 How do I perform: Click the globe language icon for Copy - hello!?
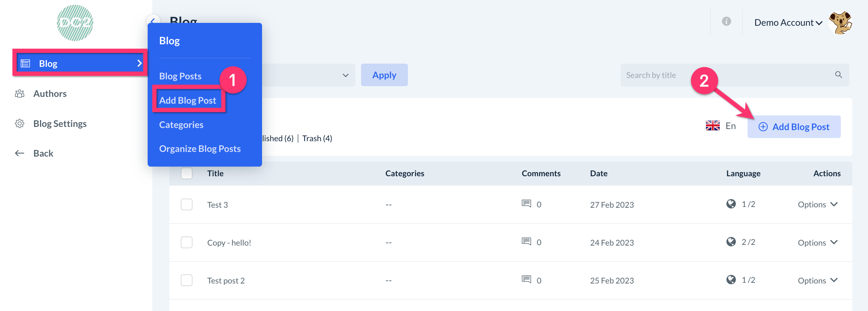coord(731,242)
